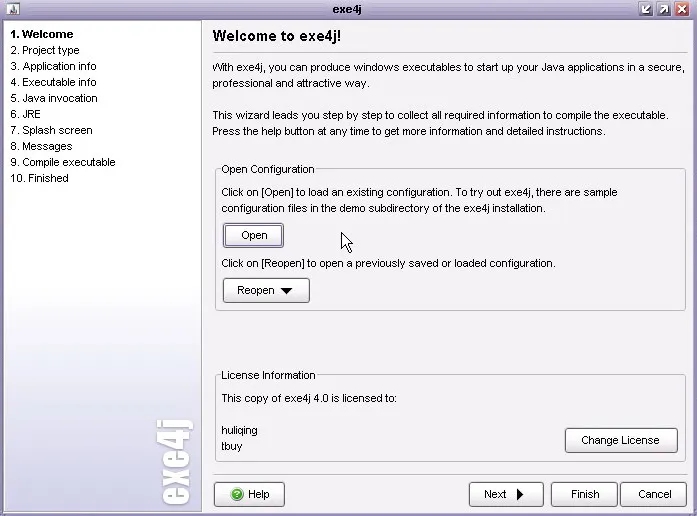Close the exe4j window

pos(682,9)
